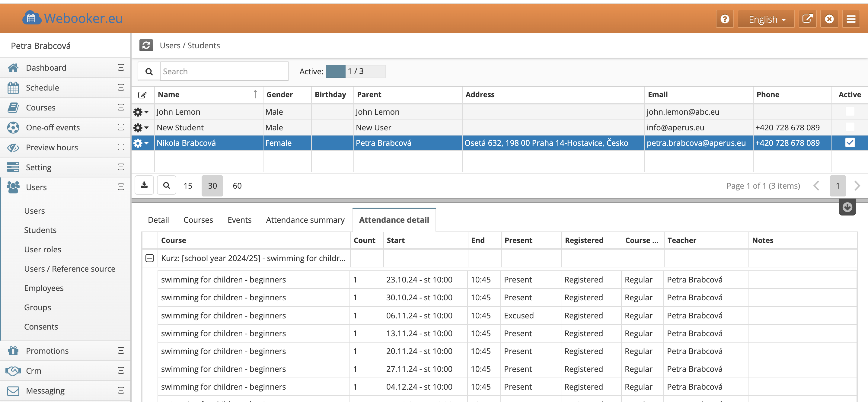Toggle Active checkbox for New Student

click(850, 127)
